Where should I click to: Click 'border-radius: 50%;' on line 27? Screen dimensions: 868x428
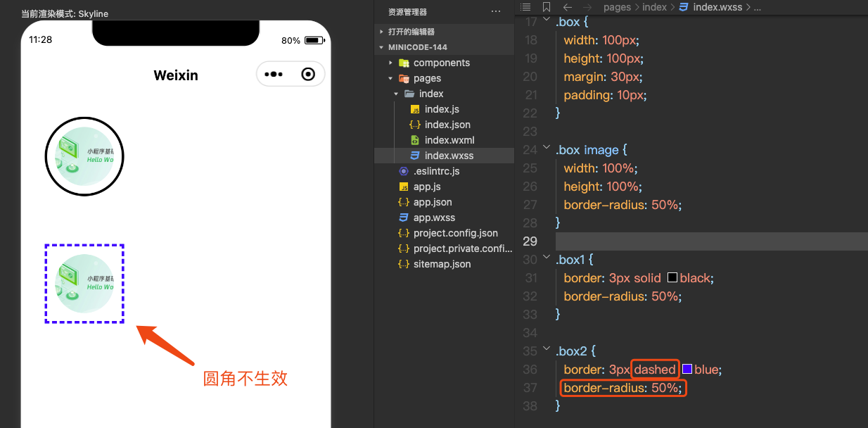623,205
